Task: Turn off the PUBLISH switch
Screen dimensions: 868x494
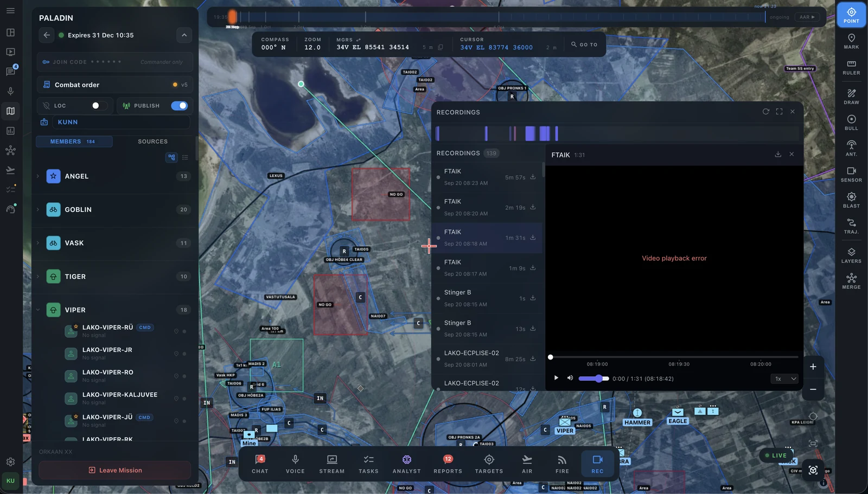Action: tap(179, 106)
